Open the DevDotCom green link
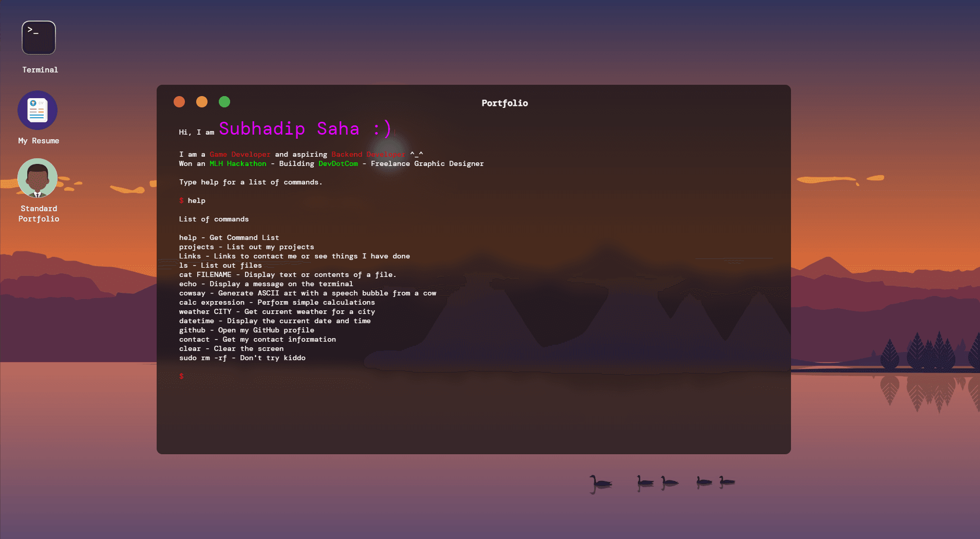 tap(338, 163)
